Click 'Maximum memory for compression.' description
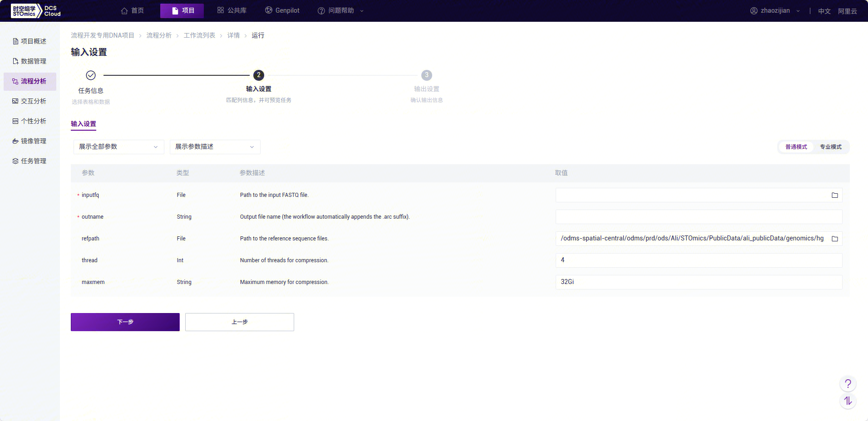 coord(284,282)
